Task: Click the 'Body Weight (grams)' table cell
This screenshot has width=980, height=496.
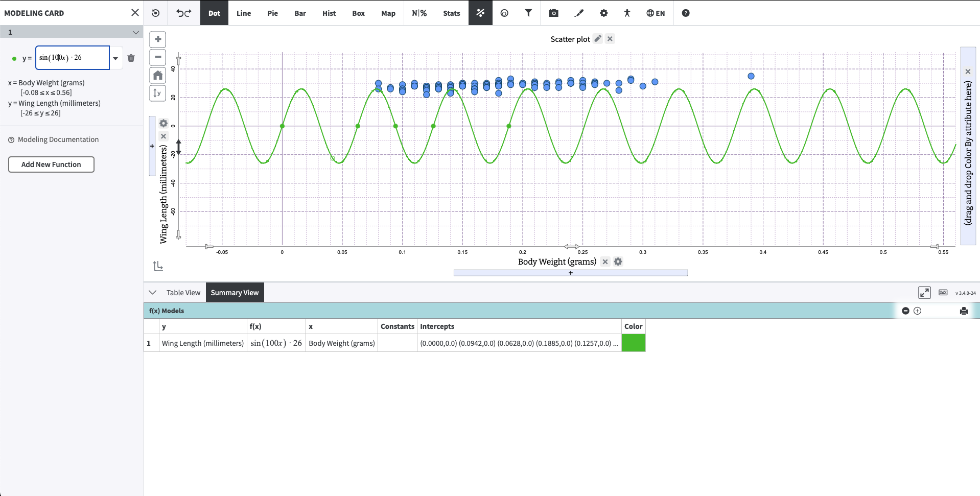Action: tap(342, 343)
